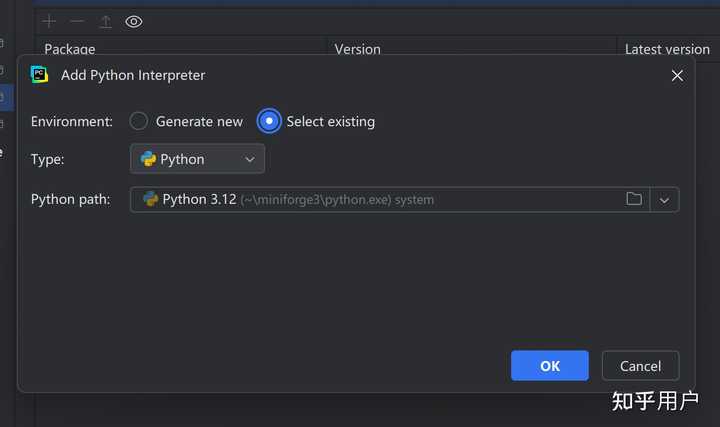
Task: Click the Latest version column header
Action: tap(667, 49)
